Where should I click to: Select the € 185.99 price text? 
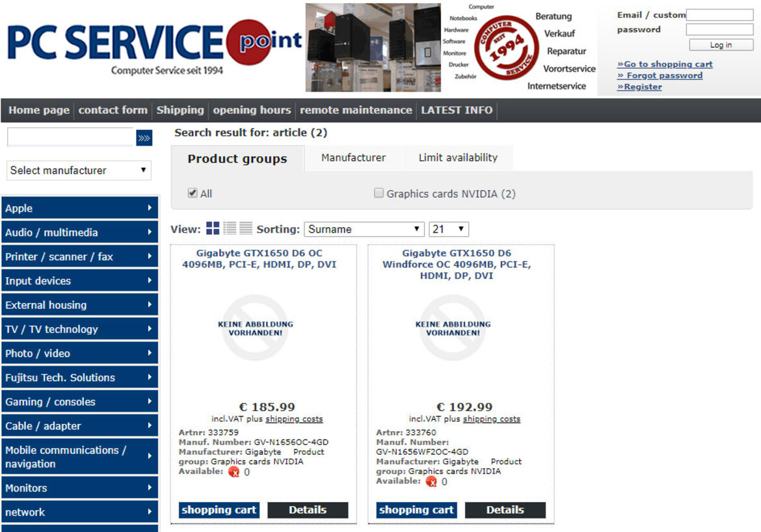click(x=267, y=407)
